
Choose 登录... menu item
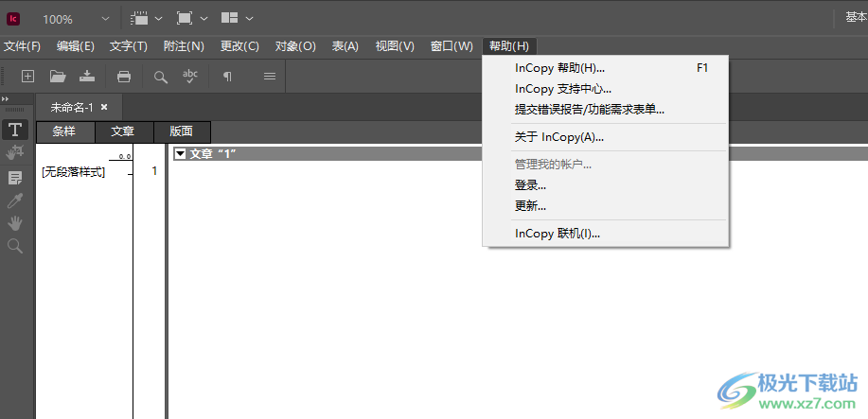(606, 185)
